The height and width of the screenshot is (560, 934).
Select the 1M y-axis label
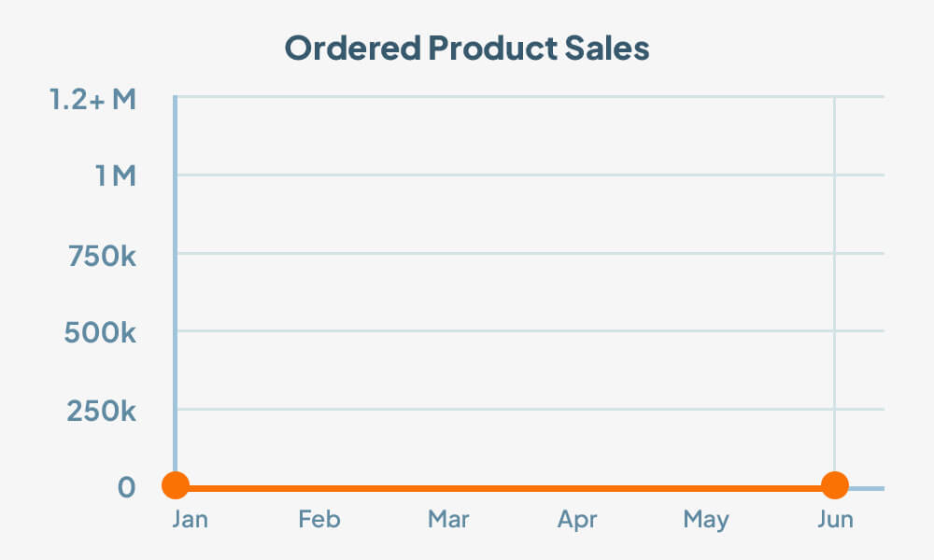(x=115, y=175)
